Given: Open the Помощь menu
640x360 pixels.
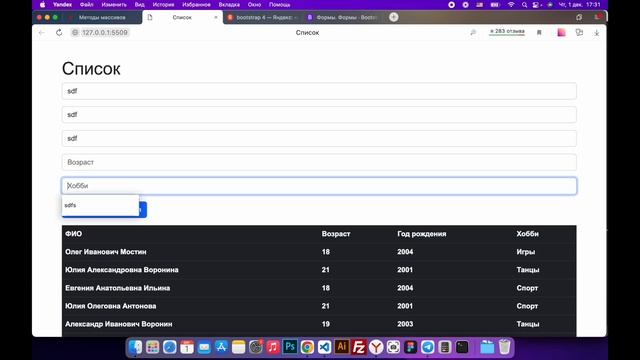Looking at the screenshot, I should (x=280, y=5).
